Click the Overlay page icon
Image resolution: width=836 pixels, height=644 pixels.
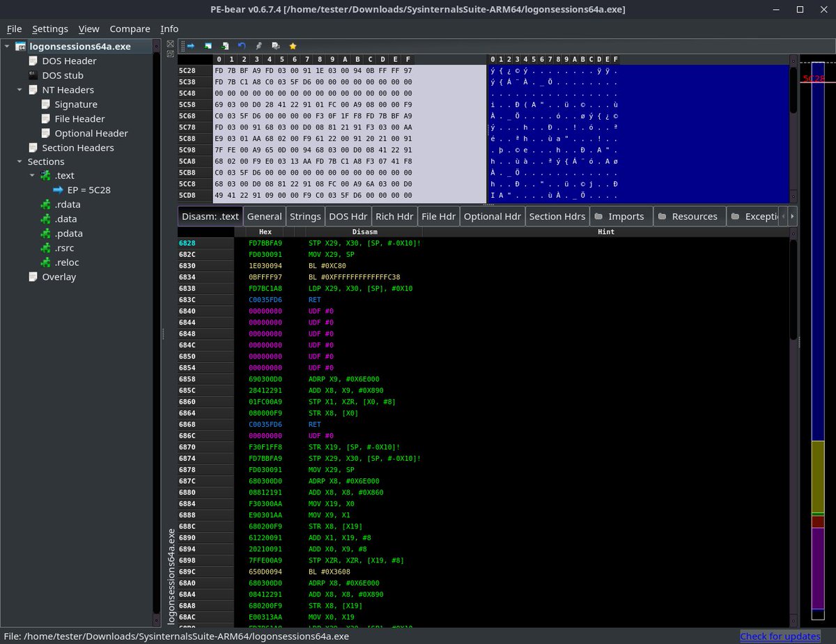[x=33, y=277]
